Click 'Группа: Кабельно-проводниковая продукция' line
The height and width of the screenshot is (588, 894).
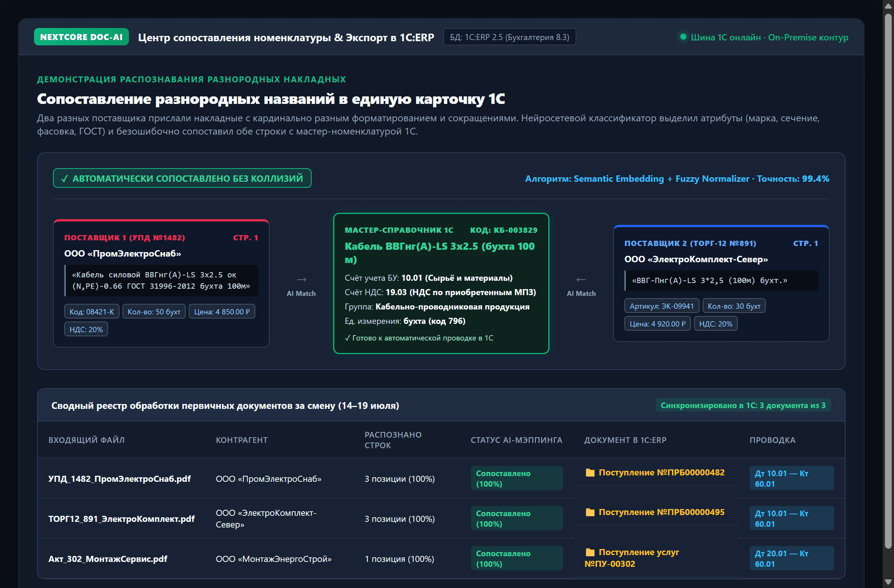click(437, 306)
